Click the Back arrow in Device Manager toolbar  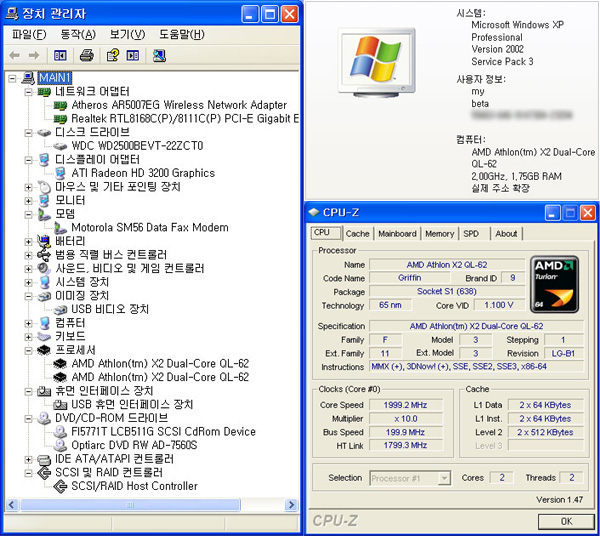[x=15, y=56]
